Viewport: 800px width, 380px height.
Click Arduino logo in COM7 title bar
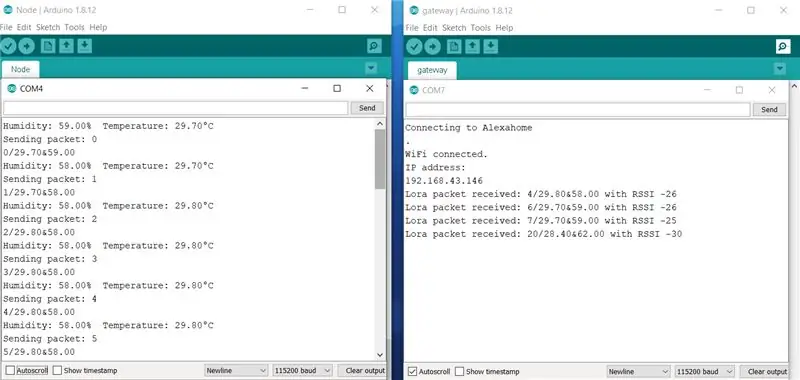click(x=414, y=90)
